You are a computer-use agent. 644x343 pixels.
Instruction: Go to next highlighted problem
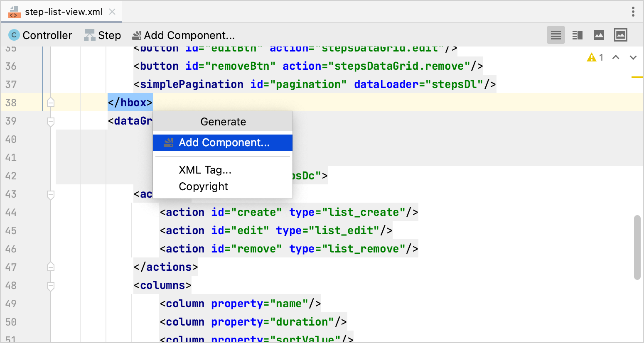(633, 57)
